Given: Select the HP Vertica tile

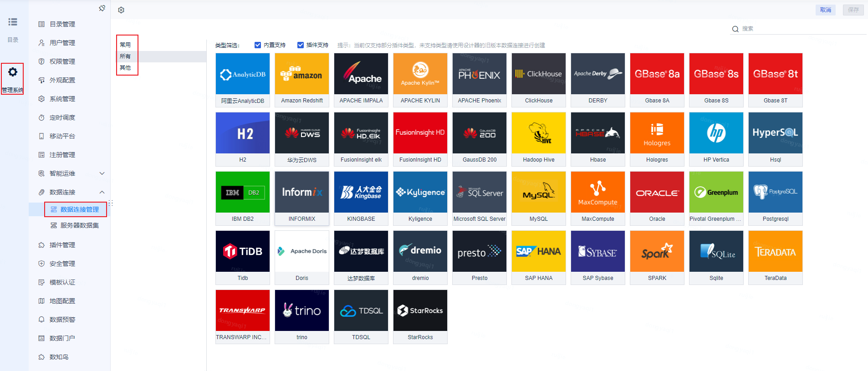Looking at the screenshot, I should click(716, 139).
